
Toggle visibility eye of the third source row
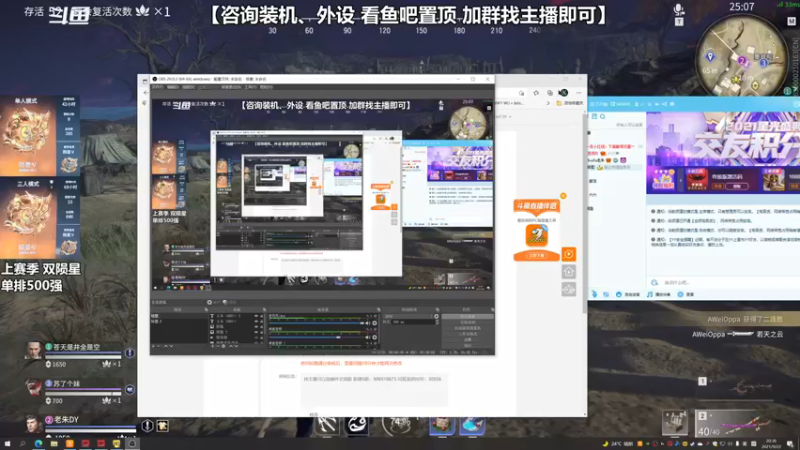[256, 327]
